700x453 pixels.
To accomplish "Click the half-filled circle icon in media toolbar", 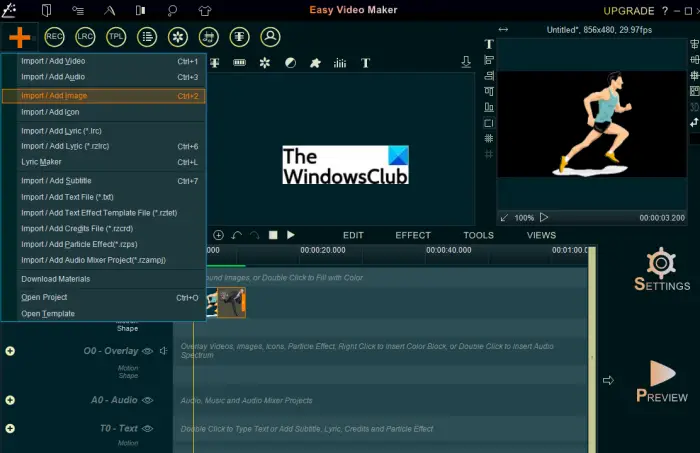I will click(290, 63).
